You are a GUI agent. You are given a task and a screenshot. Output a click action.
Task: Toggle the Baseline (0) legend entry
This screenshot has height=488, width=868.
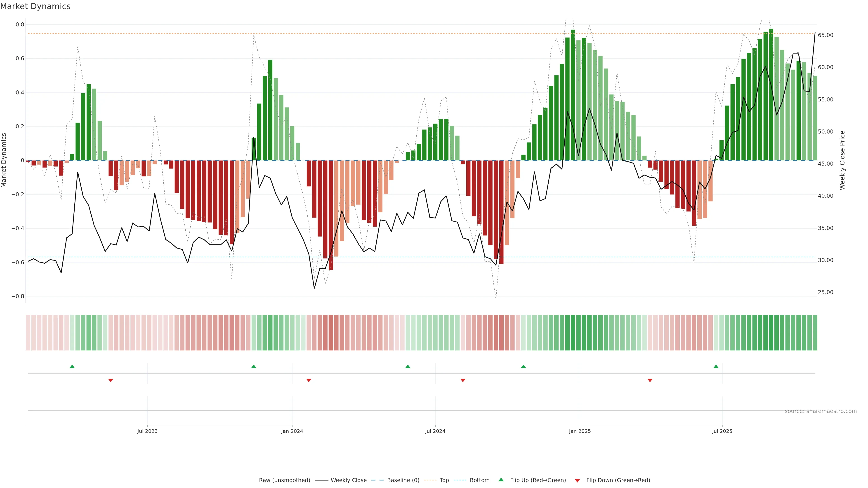403,480
